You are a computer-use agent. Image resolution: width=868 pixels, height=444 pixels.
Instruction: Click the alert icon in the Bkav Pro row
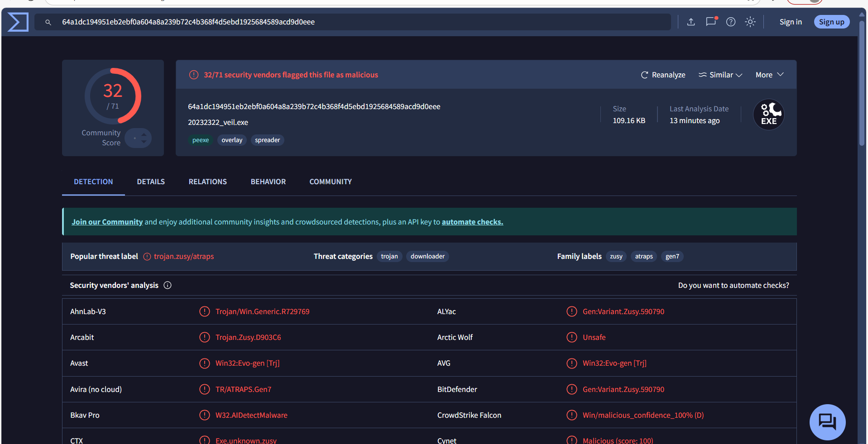click(x=205, y=415)
